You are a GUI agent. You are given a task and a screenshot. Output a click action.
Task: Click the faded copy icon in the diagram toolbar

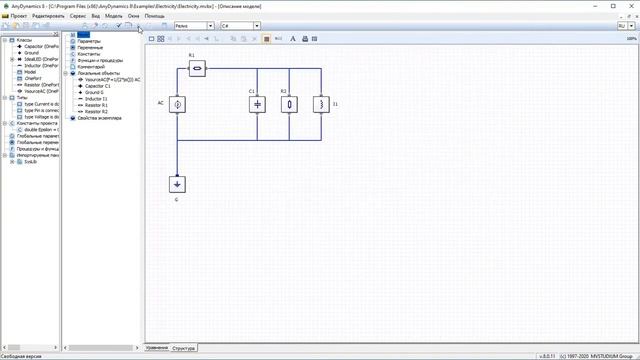pos(233,39)
